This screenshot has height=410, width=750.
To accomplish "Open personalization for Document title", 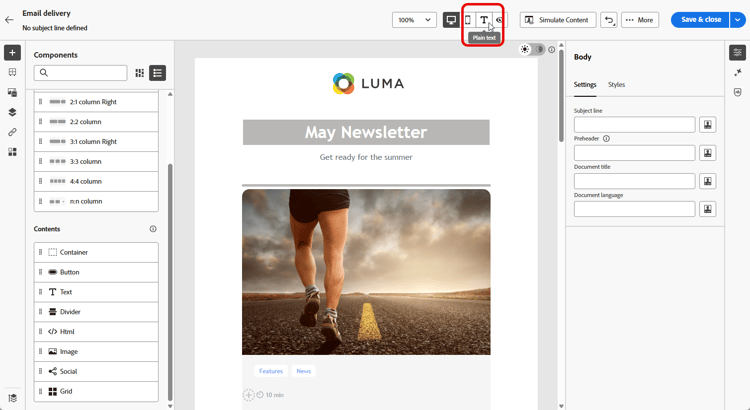I will 707,181.
